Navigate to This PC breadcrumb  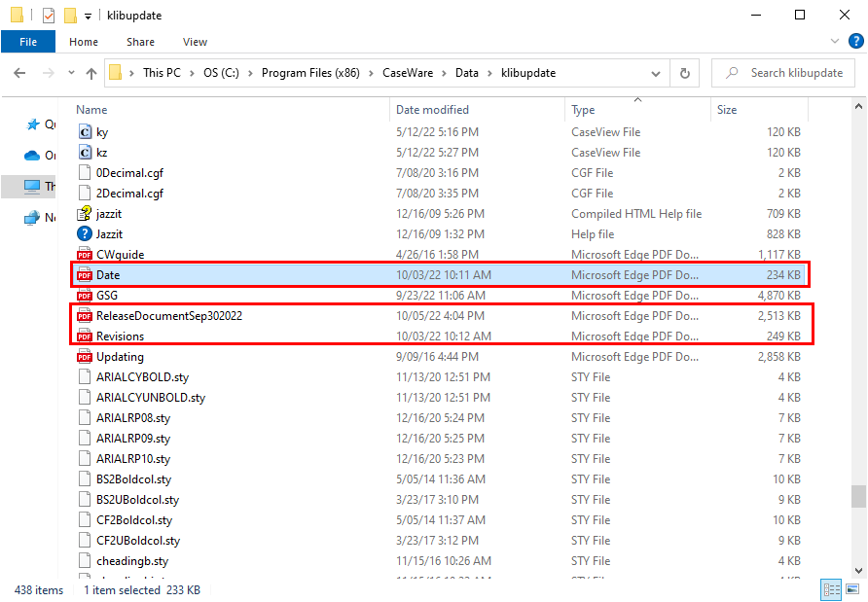point(162,73)
